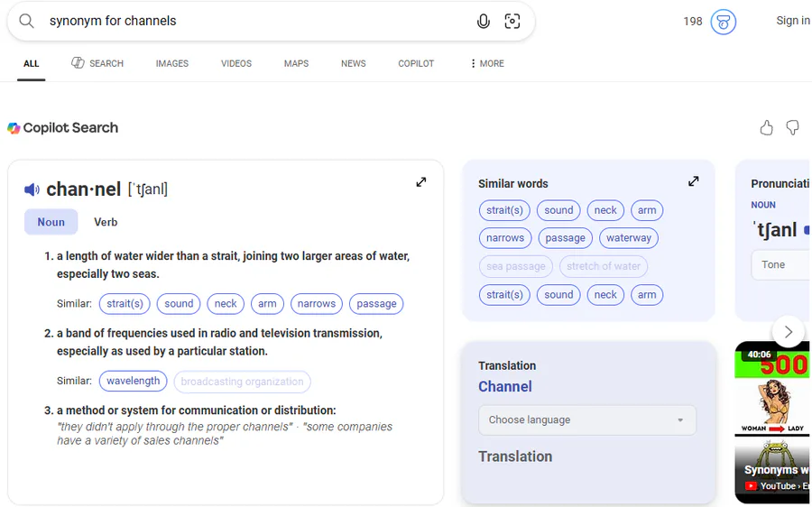Screen dimensions: 812x507
Task: Open the COPILOT tab
Action: [x=416, y=63]
